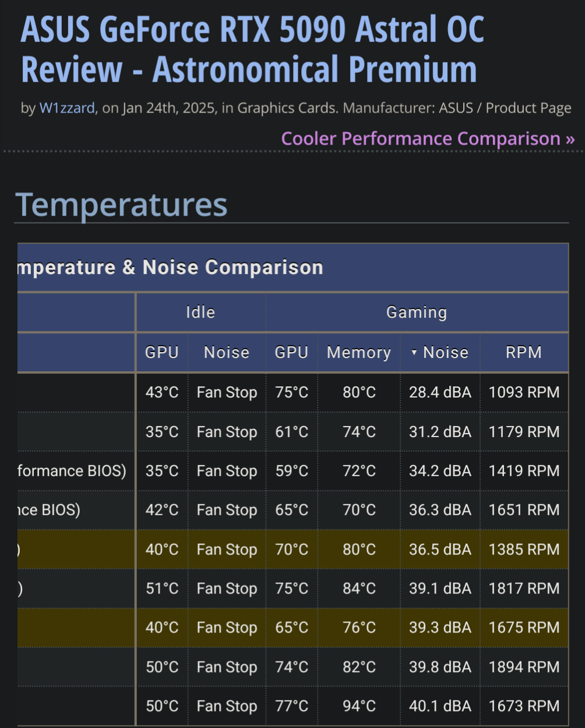This screenshot has height=728, width=585.
Task: Select the 82°C memory temperature
Action: click(x=359, y=667)
